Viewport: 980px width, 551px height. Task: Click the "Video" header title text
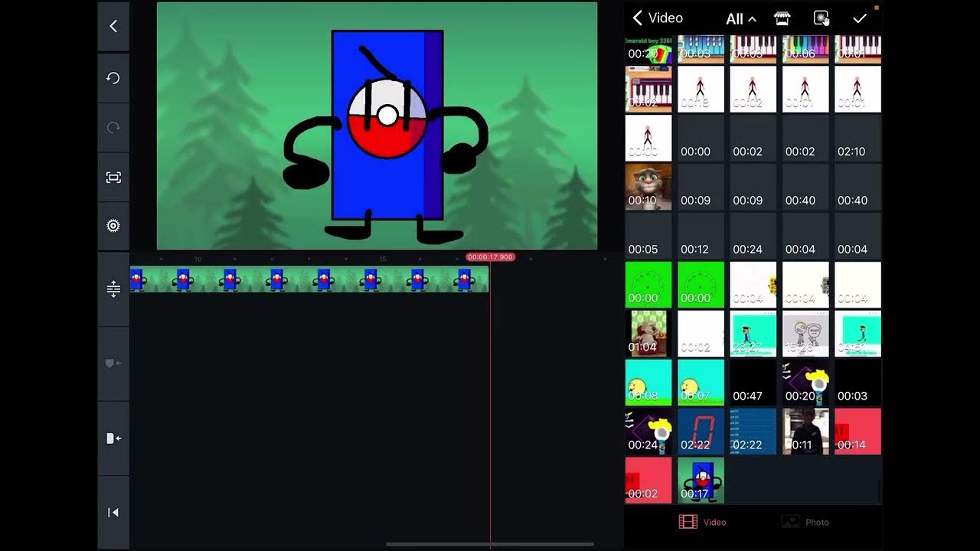coord(665,18)
